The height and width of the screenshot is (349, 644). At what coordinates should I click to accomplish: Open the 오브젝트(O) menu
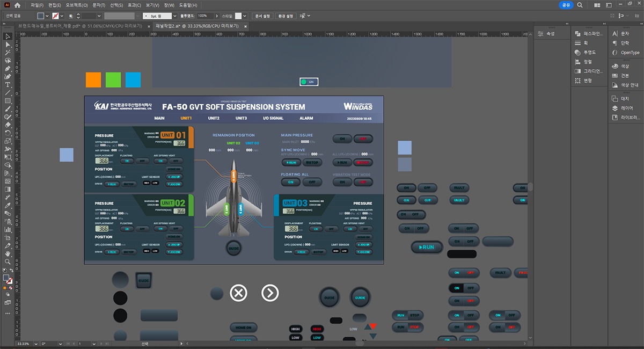pyautogui.click(x=77, y=5)
